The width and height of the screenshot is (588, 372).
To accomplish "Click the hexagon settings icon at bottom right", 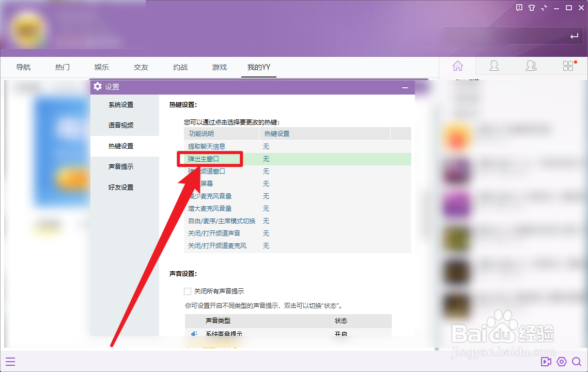I will (561, 362).
